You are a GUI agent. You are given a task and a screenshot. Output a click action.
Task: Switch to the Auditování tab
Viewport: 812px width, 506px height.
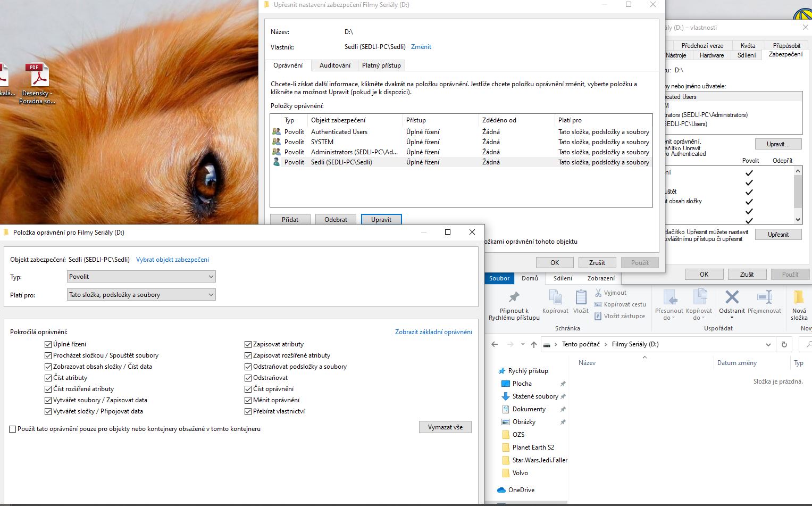(x=334, y=65)
